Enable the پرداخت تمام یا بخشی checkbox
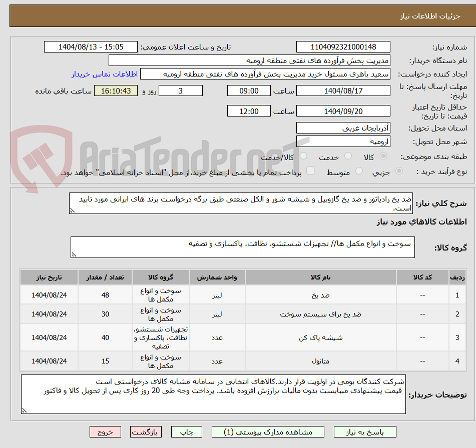This screenshot has width=476, height=448. tap(311, 170)
